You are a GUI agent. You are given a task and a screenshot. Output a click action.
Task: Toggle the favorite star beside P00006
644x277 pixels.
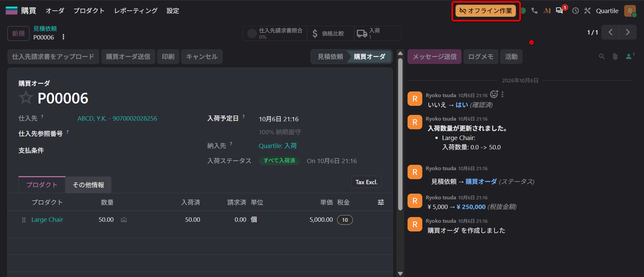(26, 98)
